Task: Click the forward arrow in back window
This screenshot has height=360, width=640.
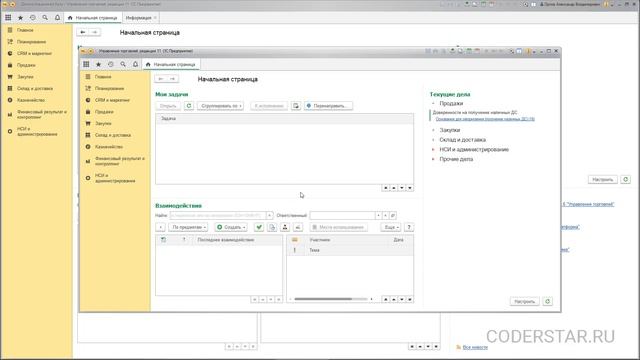Action: point(95,32)
